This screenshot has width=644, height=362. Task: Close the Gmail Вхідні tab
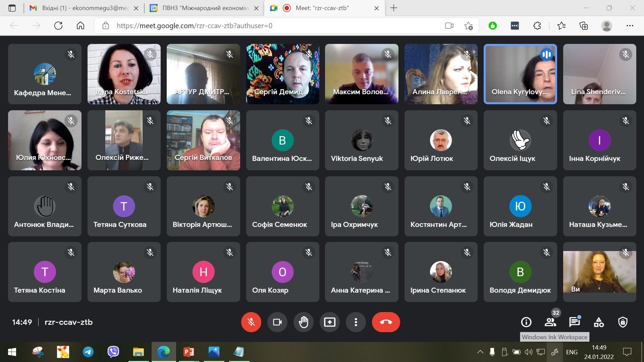click(x=136, y=8)
